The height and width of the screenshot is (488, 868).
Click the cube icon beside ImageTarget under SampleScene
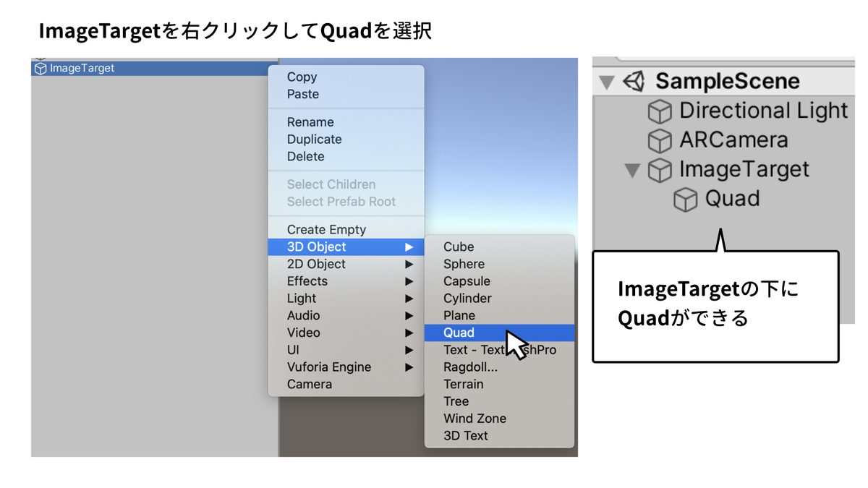[660, 170]
